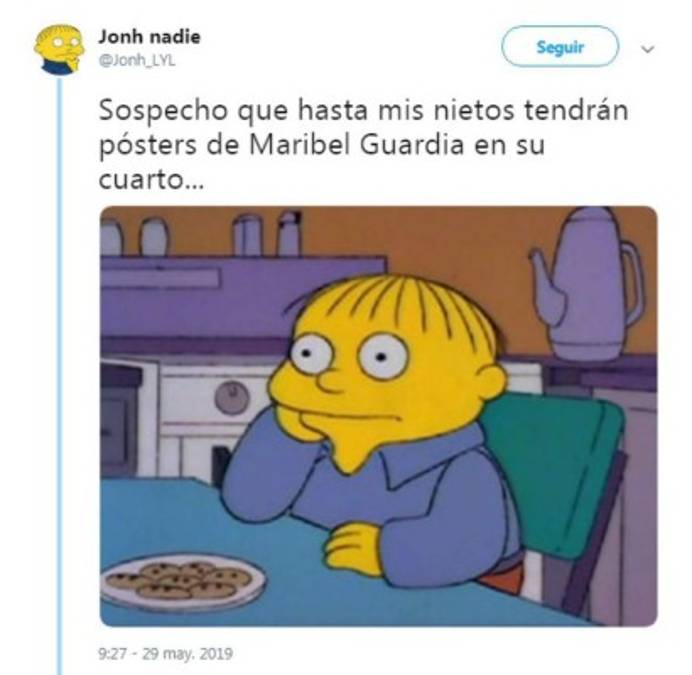Open Jonh nadie's profile avatar
This screenshot has height=675, width=692.
59,49
